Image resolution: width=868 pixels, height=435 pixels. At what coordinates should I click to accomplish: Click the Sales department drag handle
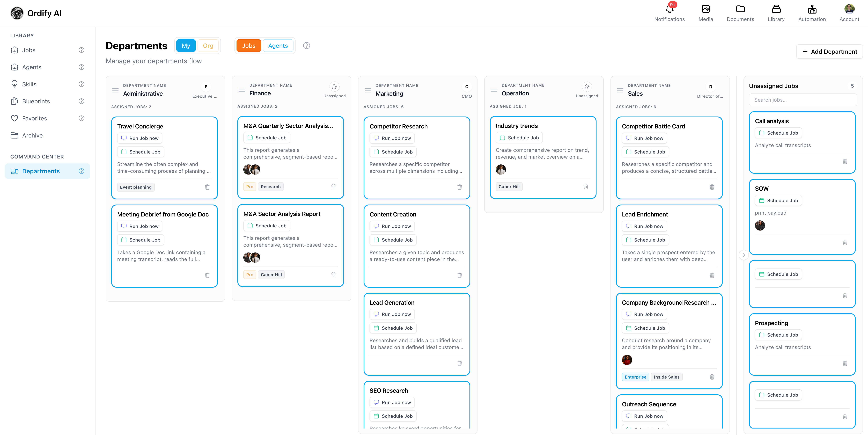(620, 90)
